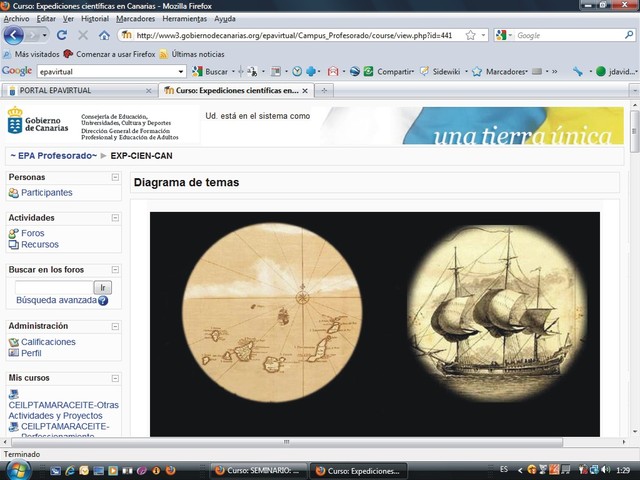The image size is (640, 480).
Task: Open the Windows Start orb
Action: pyautogui.click(x=17, y=470)
